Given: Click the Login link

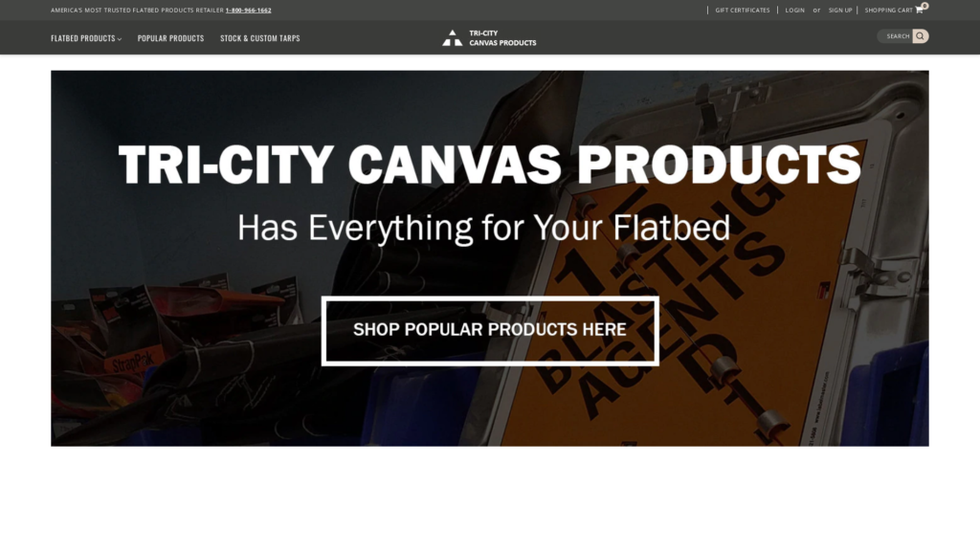Looking at the screenshot, I should 795,10.
